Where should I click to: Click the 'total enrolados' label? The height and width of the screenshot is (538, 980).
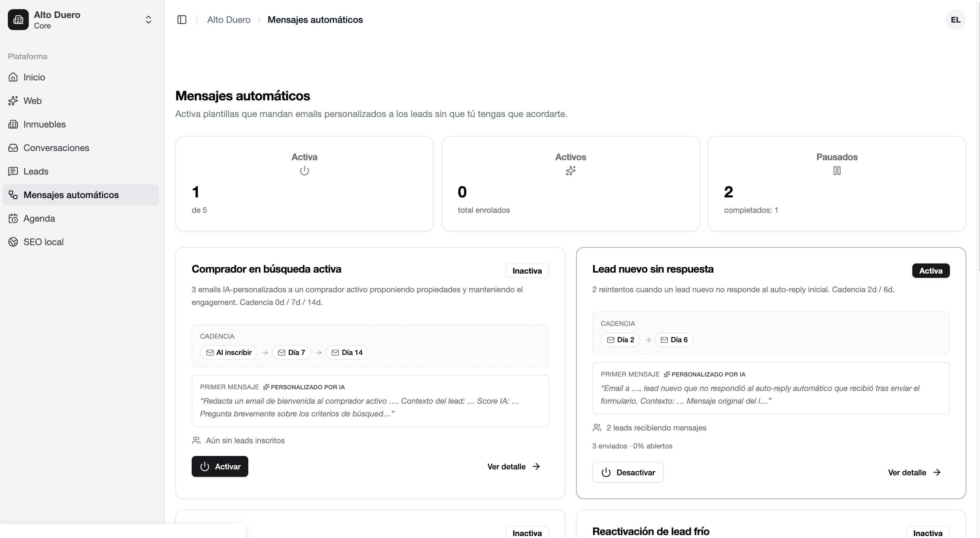[483, 210]
